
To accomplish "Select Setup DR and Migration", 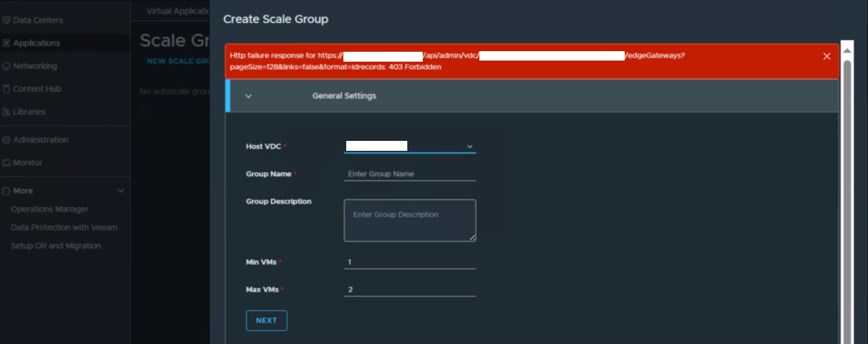I will pyautogui.click(x=56, y=246).
